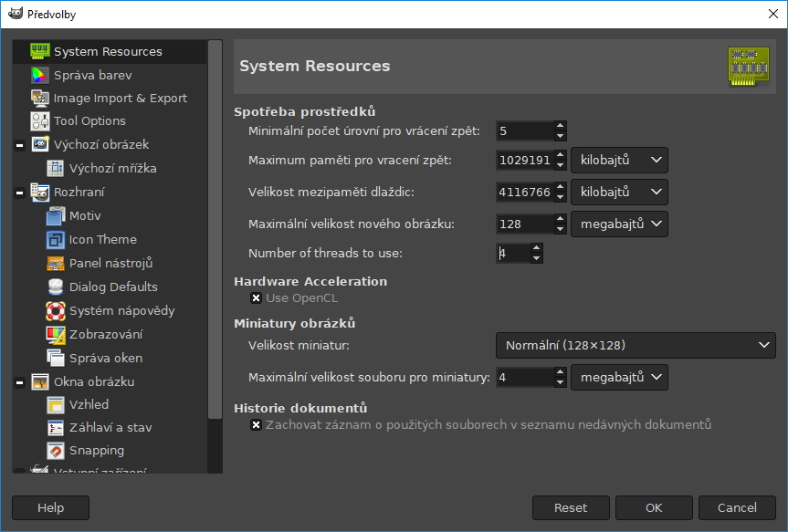Click the Image Import & Export icon
This screenshot has height=532, width=788.
pyautogui.click(x=39, y=98)
